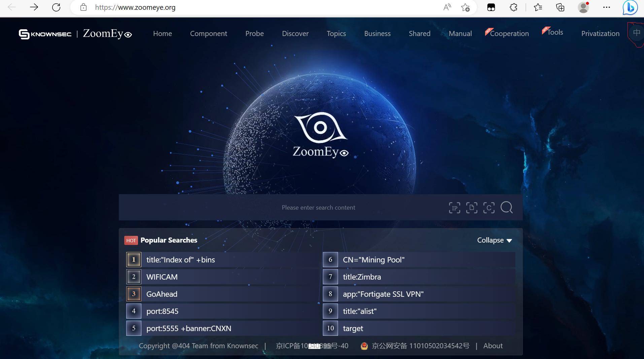644x359 pixels.
Task: Open the browser extensions puzzle icon
Action: (x=513, y=7)
